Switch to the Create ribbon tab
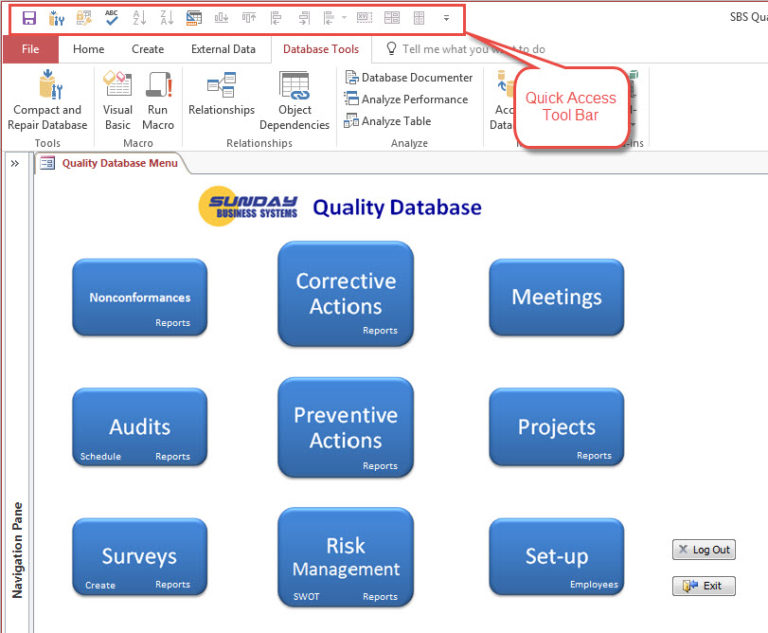The width and height of the screenshot is (768, 633). pos(148,49)
